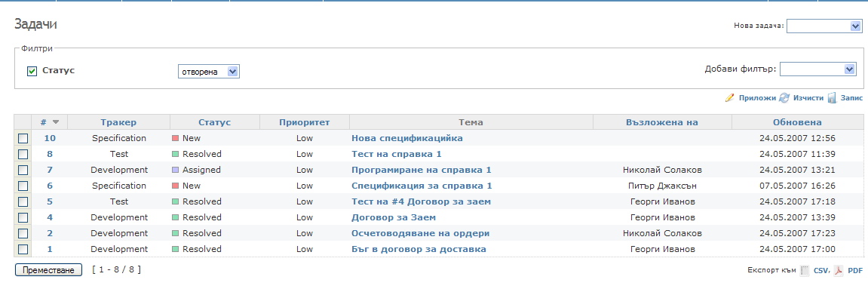Image resolution: width=868 pixels, height=289 pixels.
Task: Open the Нова задача dropdown
Action: (x=824, y=26)
